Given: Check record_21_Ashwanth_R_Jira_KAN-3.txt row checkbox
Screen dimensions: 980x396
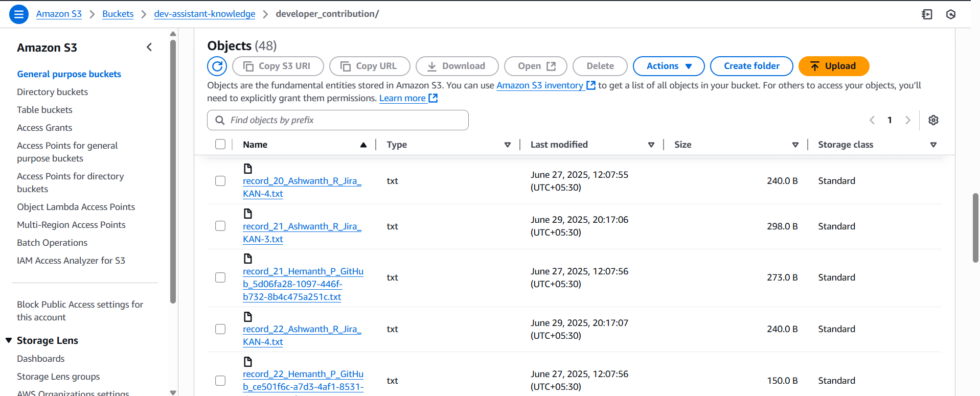Looking at the screenshot, I should (x=220, y=226).
